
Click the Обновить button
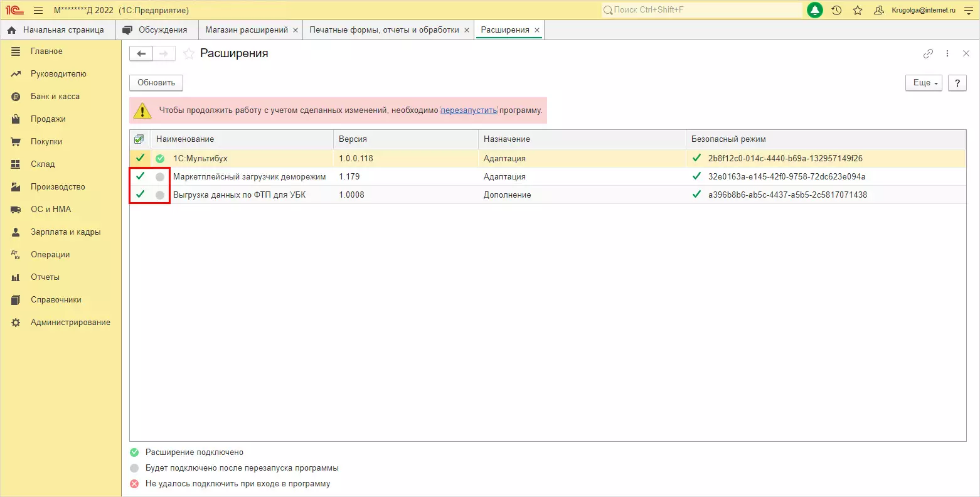point(156,83)
